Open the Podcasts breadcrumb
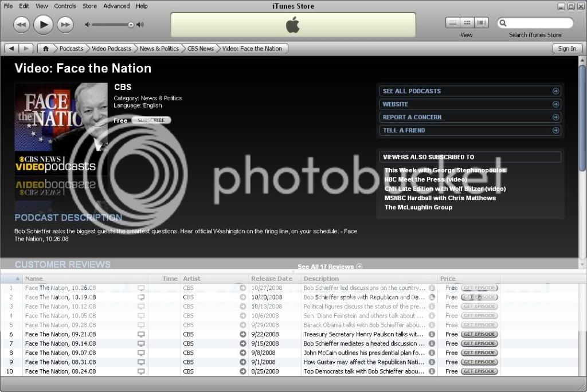The image size is (587, 392). click(71, 48)
